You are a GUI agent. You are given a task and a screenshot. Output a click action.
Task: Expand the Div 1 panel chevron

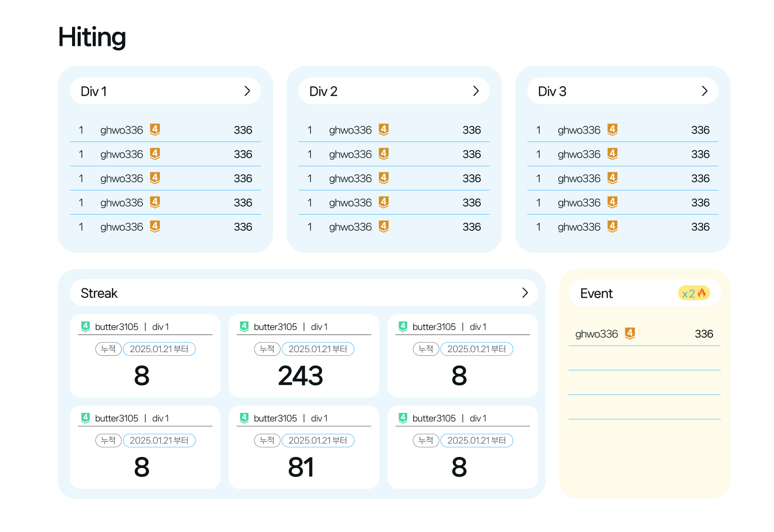click(x=247, y=91)
